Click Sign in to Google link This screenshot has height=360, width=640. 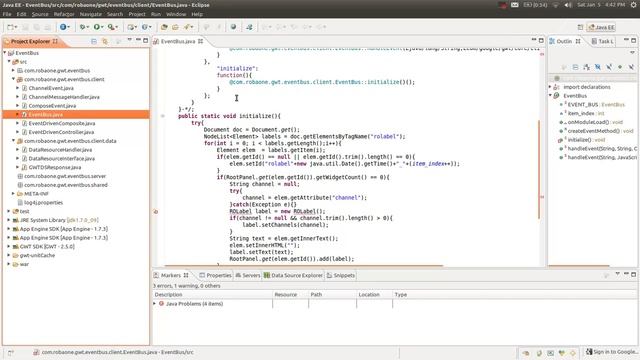[611, 352]
